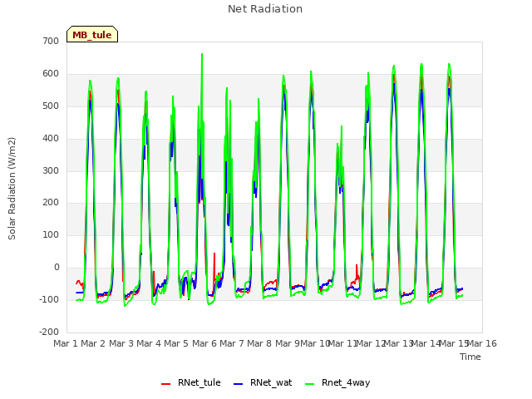Click the Mar 5 x-axis label
The image size is (532, 399).
176,343
